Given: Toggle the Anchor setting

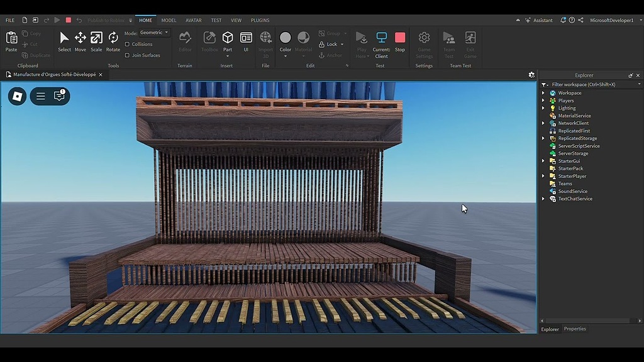Looking at the screenshot, I should click(x=331, y=55).
